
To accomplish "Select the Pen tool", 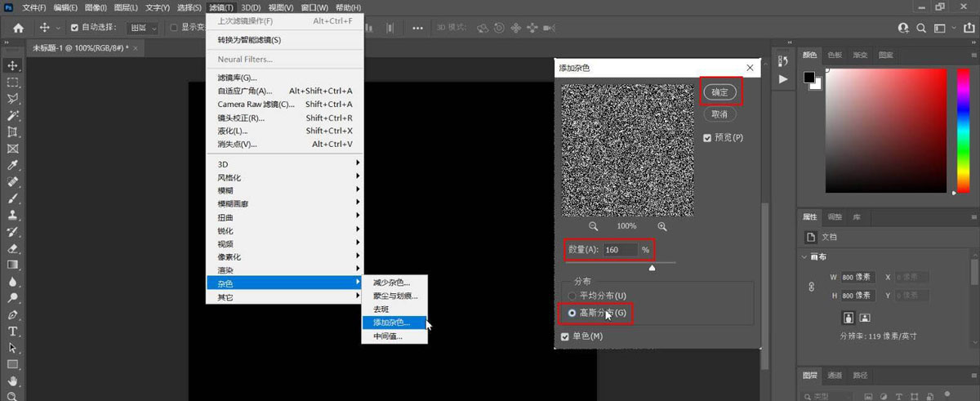I will [x=13, y=315].
